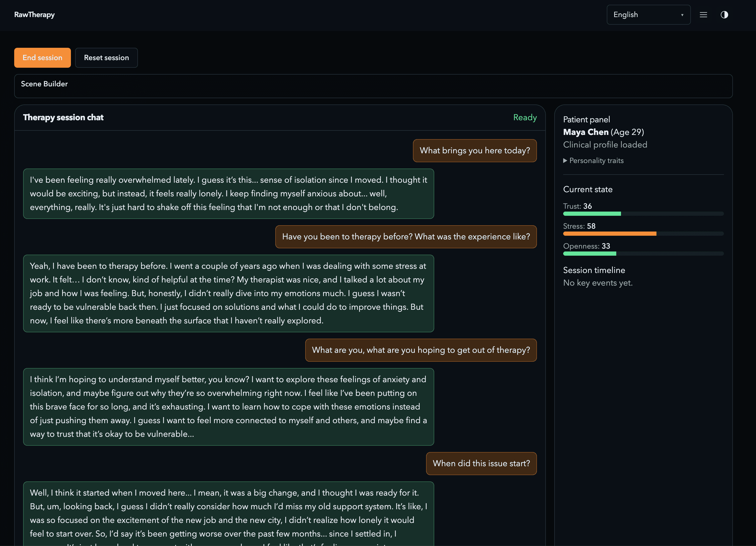
Task: Click the Trust progress bar
Action: (x=643, y=213)
